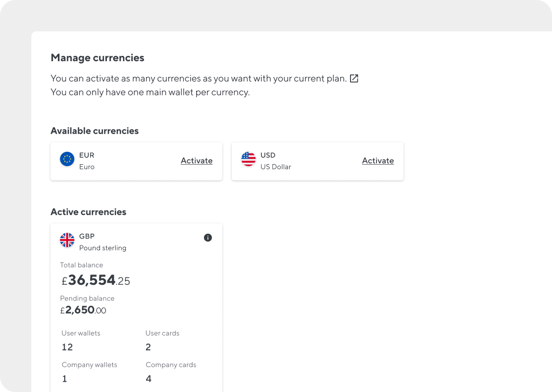Click the EUR Euro flag icon

tap(67, 160)
